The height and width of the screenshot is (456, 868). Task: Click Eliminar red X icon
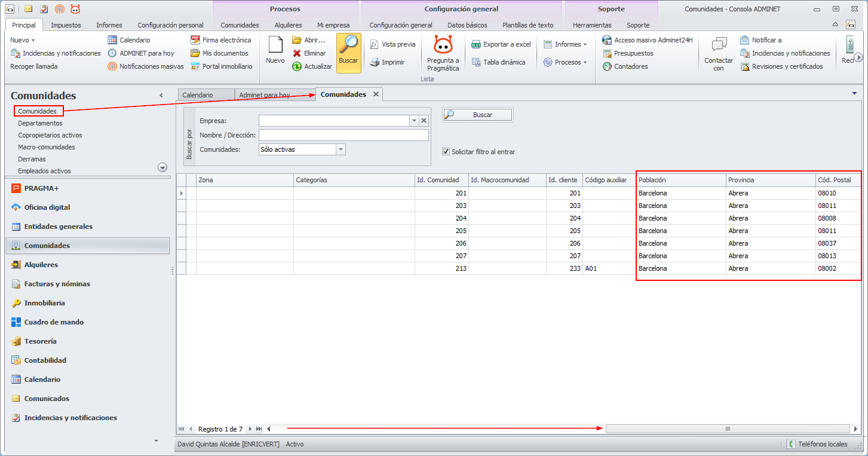pos(297,53)
